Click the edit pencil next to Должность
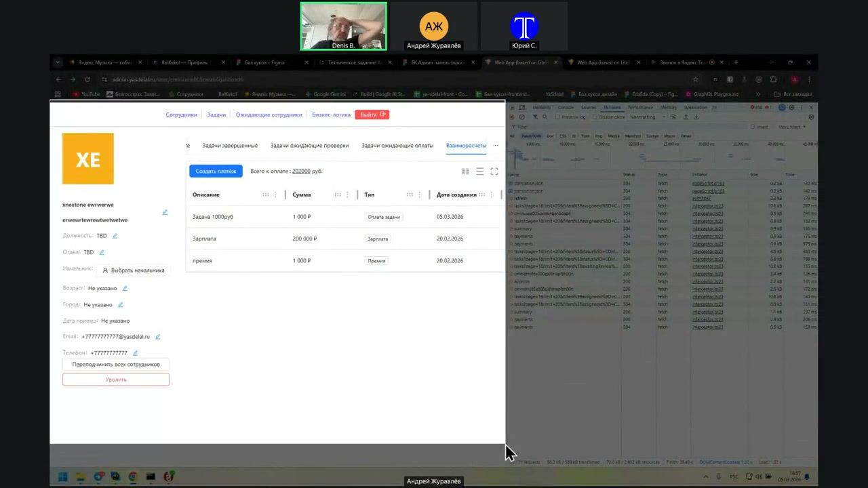The image size is (868, 488). (x=115, y=236)
